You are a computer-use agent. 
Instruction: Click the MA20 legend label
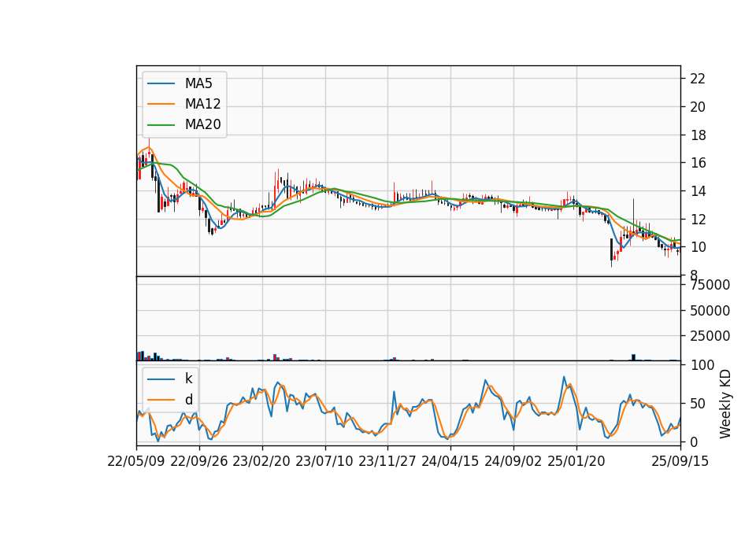[202, 124]
